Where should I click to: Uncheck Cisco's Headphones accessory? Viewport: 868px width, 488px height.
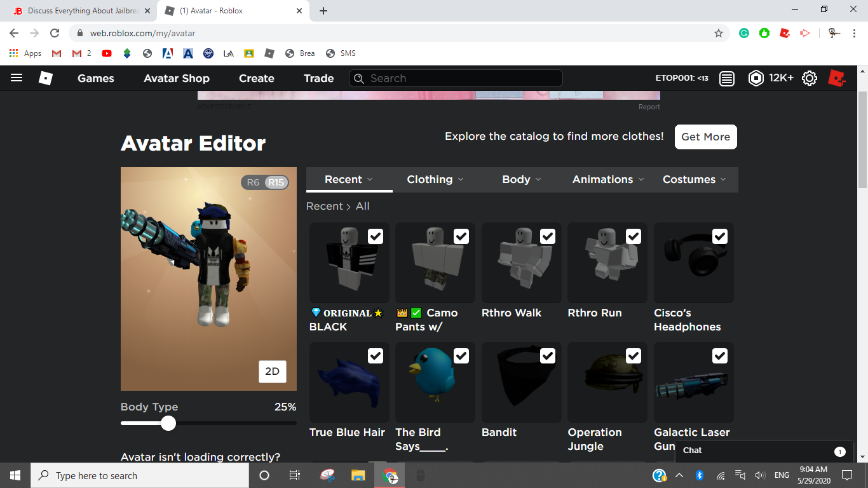tap(720, 236)
